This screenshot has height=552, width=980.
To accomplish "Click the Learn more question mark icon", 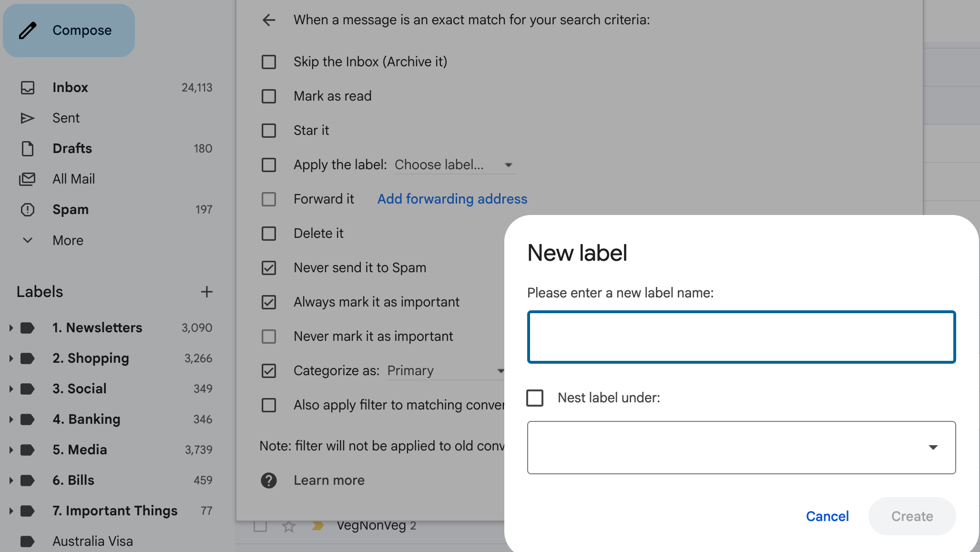I will click(269, 480).
